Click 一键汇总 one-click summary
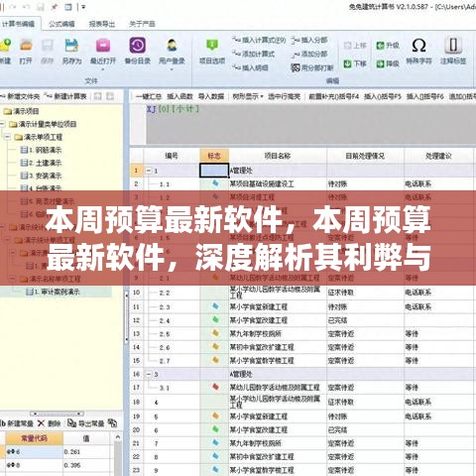 [149, 96]
